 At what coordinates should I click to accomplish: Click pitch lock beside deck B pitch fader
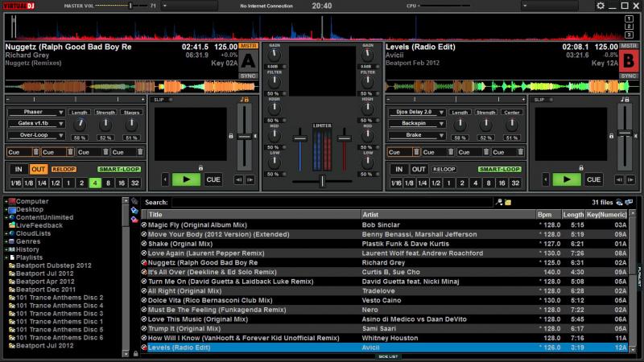(x=611, y=136)
